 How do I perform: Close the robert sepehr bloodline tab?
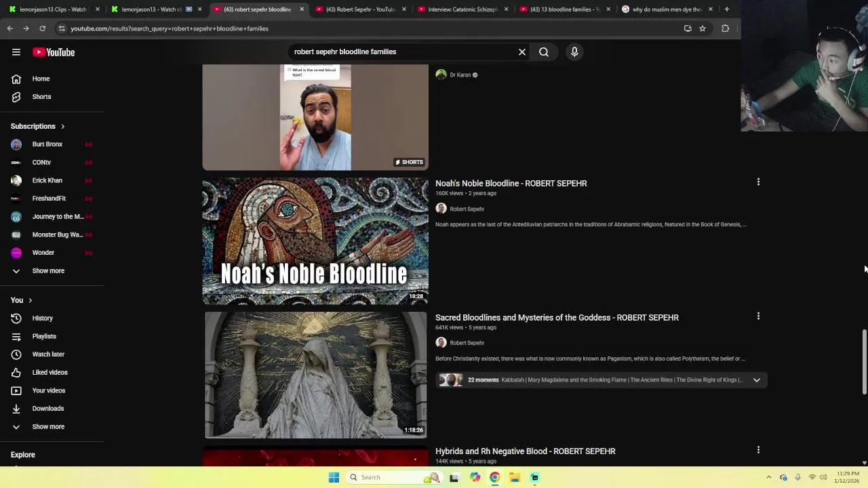click(302, 9)
